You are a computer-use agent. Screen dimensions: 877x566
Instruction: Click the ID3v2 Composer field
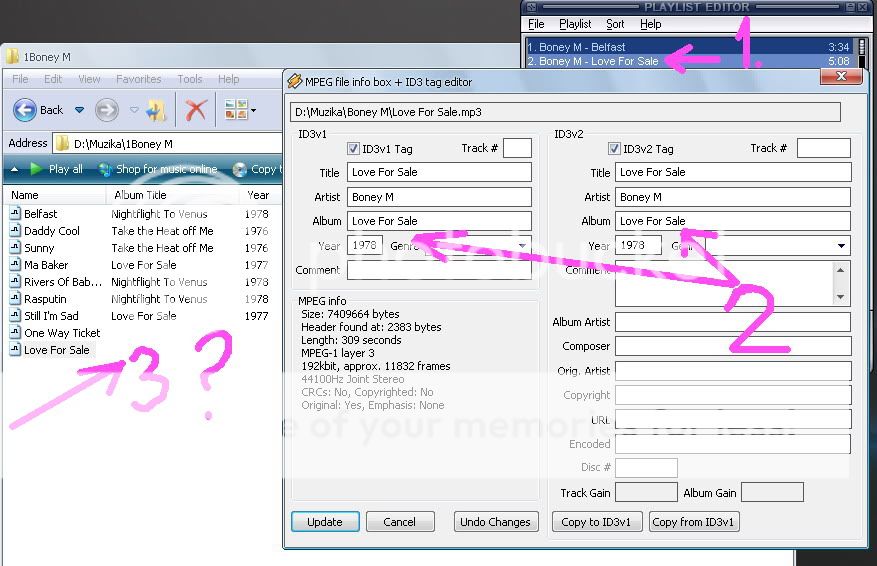733,346
